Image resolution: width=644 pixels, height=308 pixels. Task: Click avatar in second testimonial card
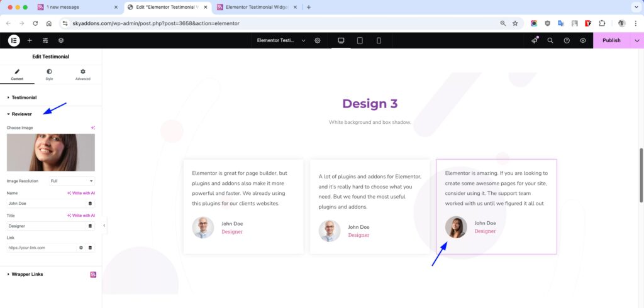point(330,231)
